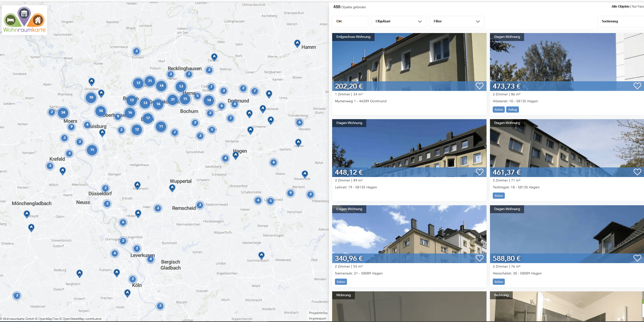This screenshot has height=322, width=644.
Task: Open the Impressum link
Action: [x=317, y=319]
